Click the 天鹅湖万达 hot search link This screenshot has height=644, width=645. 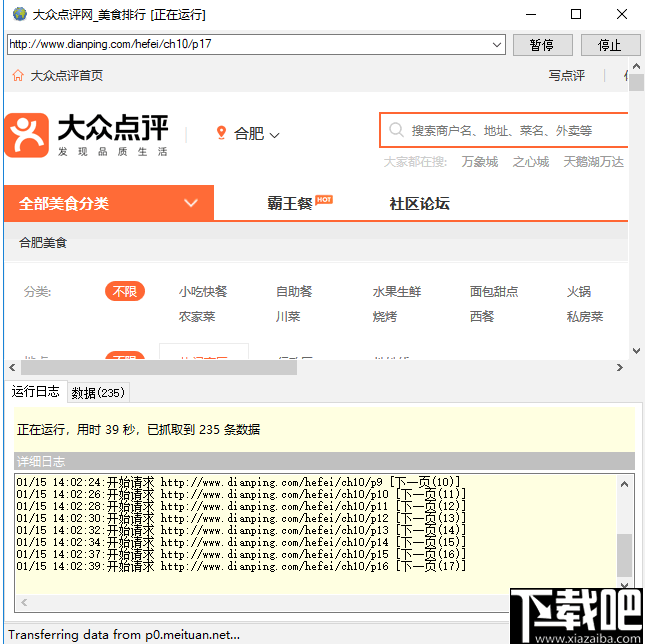[x=593, y=162]
